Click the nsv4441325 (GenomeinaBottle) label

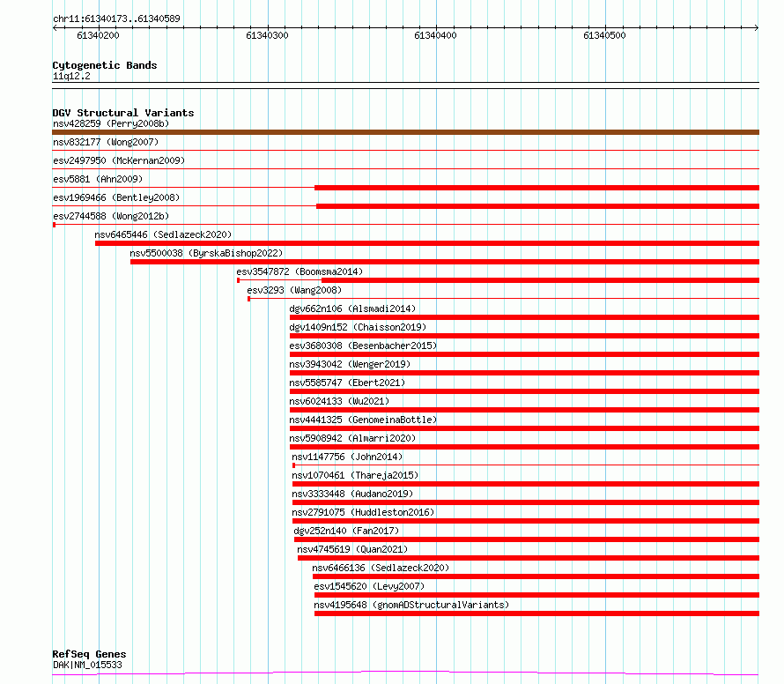click(363, 420)
